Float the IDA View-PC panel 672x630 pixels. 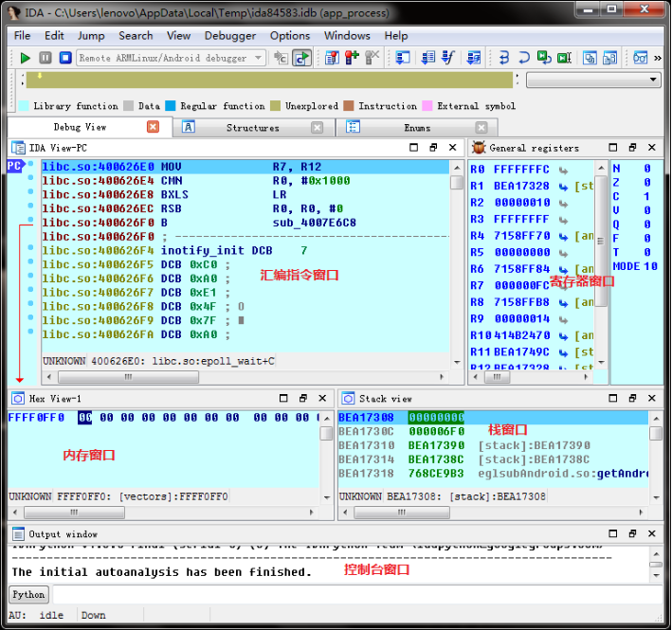click(x=433, y=148)
